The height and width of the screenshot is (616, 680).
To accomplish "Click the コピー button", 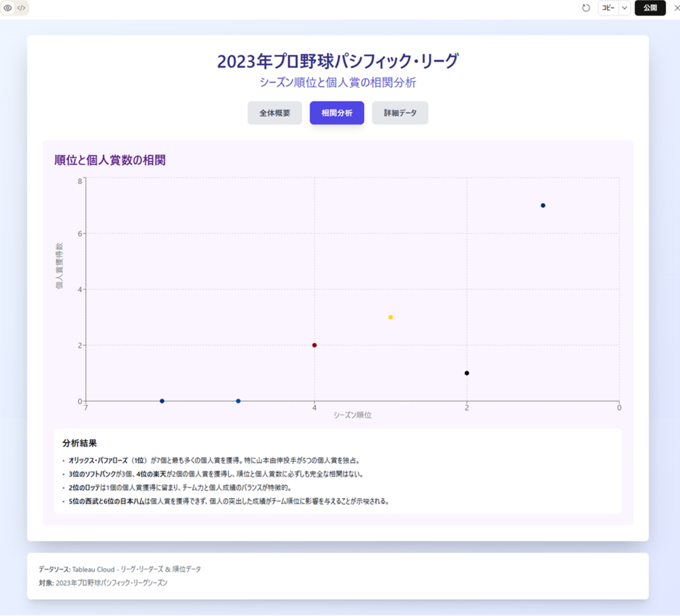I will pyautogui.click(x=608, y=8).
